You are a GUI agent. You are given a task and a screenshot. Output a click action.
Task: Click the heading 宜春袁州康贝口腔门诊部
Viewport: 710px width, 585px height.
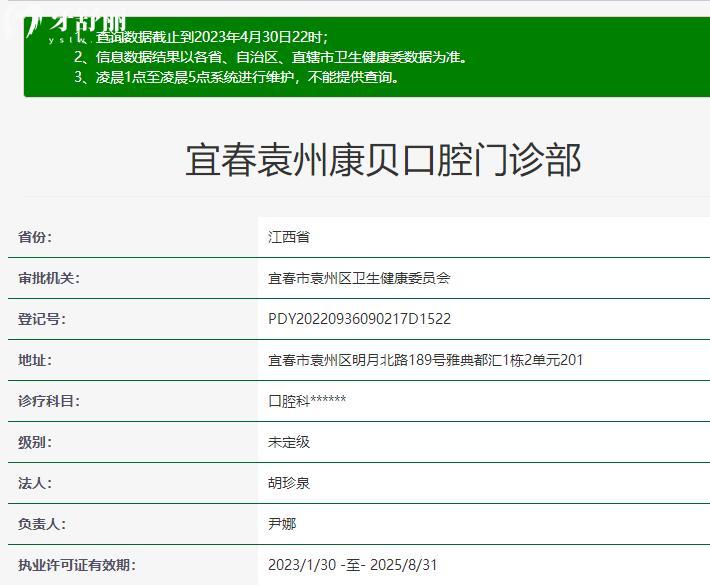point(383,159)
